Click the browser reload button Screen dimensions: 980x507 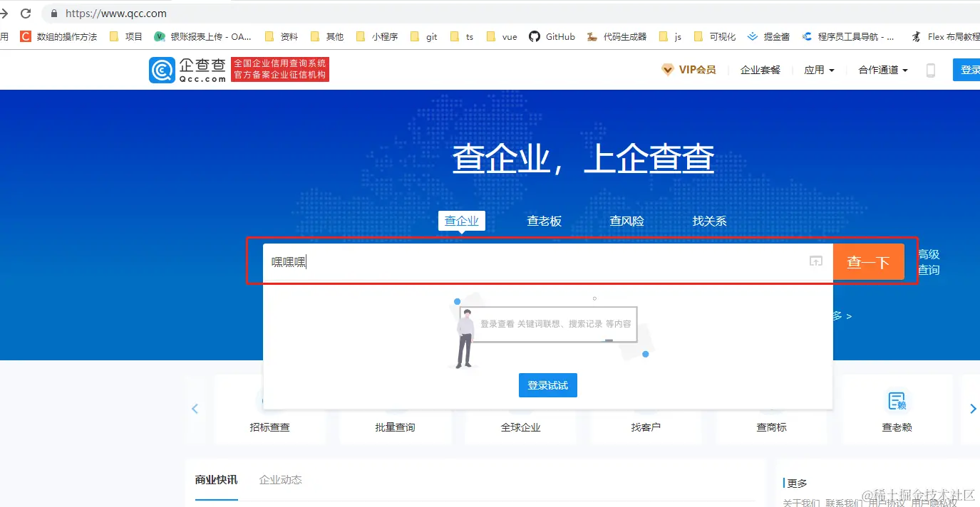(x=26, y=13)
